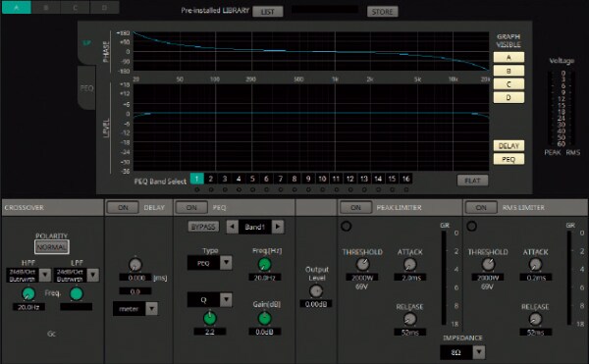
Task: Select PEQ band 8
Action: [294, 179]
